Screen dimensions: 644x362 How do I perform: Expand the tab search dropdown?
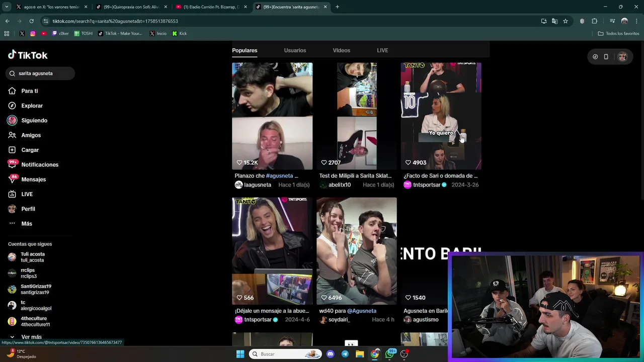pyautogui.click(x=7, y=7)
